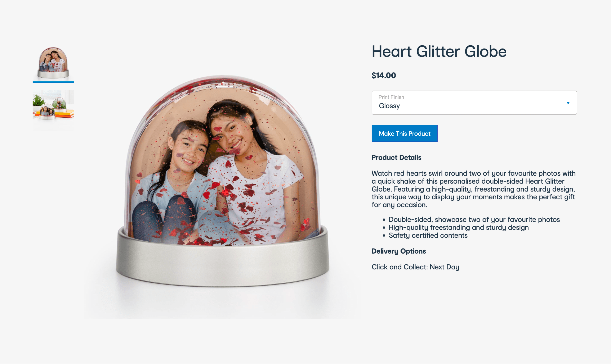611x364 pixels.
Task: Select the first snow globe thumbnail
Action: [53, 63]
